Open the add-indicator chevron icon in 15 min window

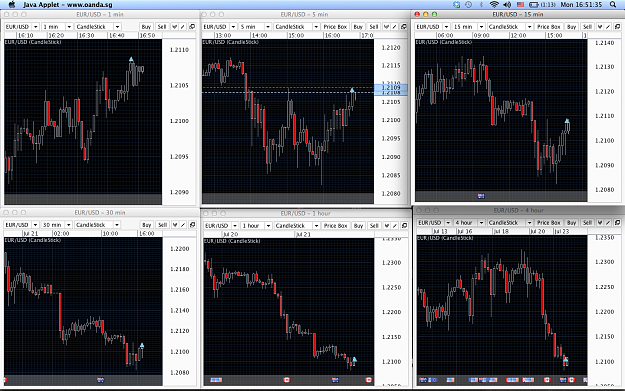[x=600, y=27]
